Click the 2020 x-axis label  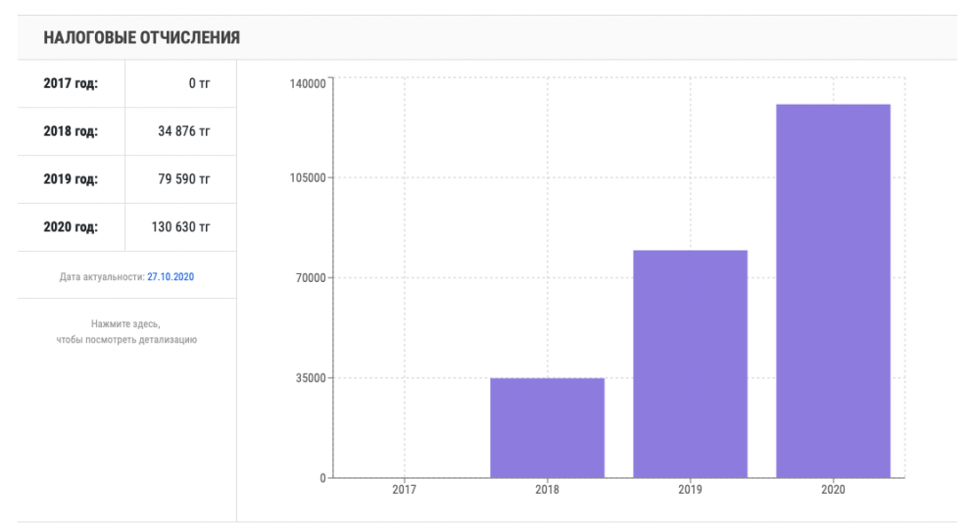pyautogui.click(x=833, y=489)
